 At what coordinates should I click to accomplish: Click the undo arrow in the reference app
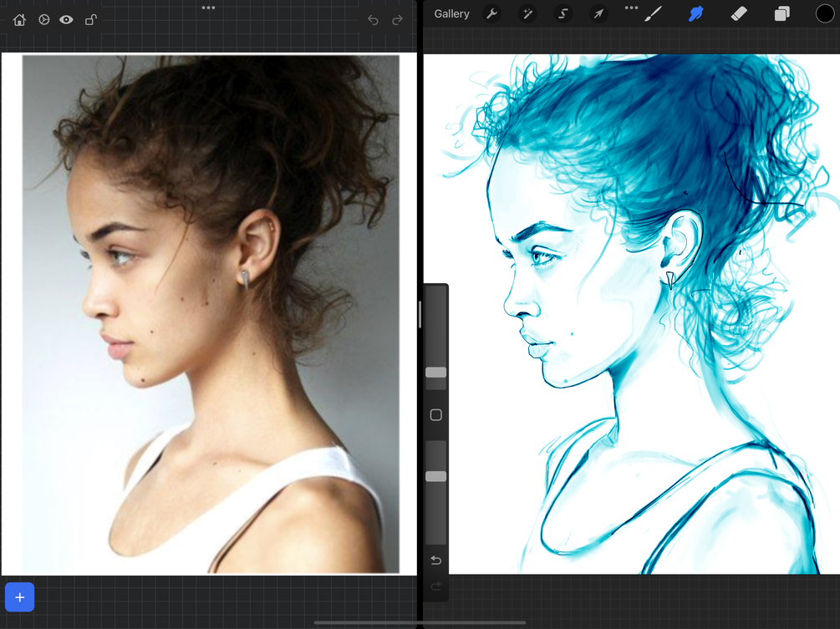coord(373,19)
